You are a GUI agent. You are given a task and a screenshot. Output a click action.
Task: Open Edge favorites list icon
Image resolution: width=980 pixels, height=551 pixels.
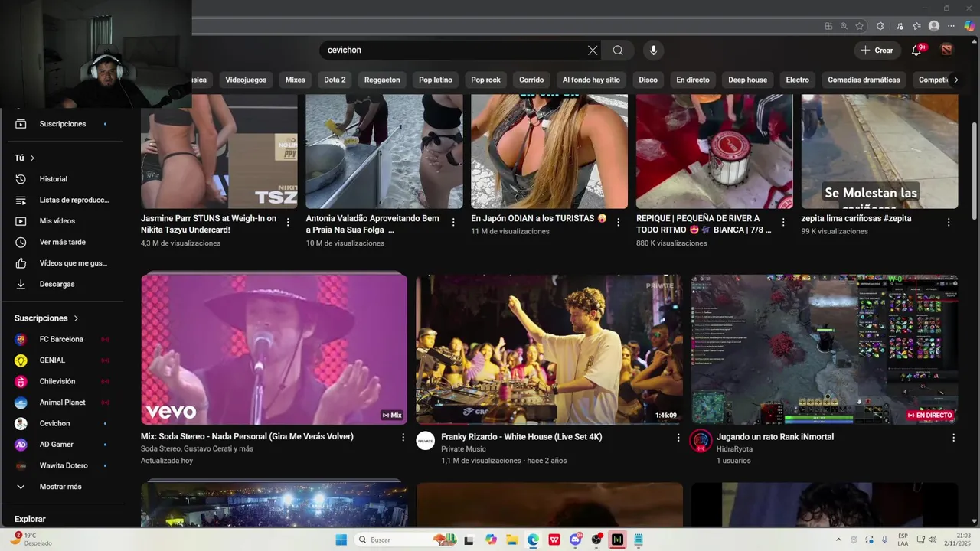(917, 26)
